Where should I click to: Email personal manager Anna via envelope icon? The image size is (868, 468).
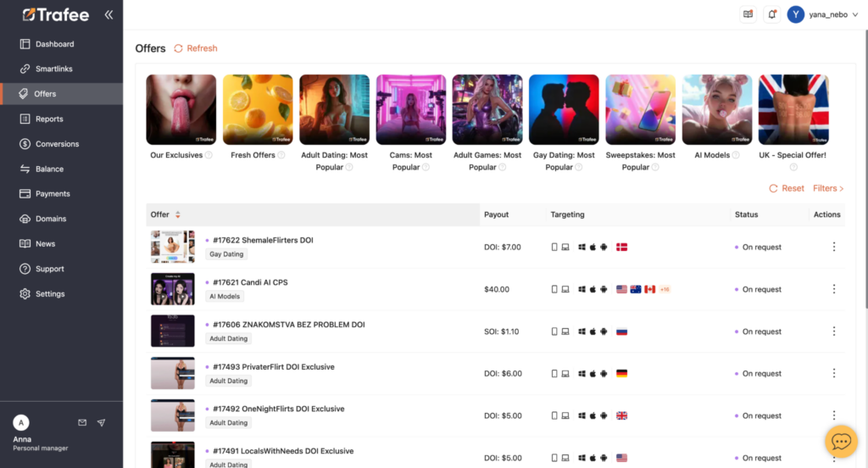click(x=82, y=422)
